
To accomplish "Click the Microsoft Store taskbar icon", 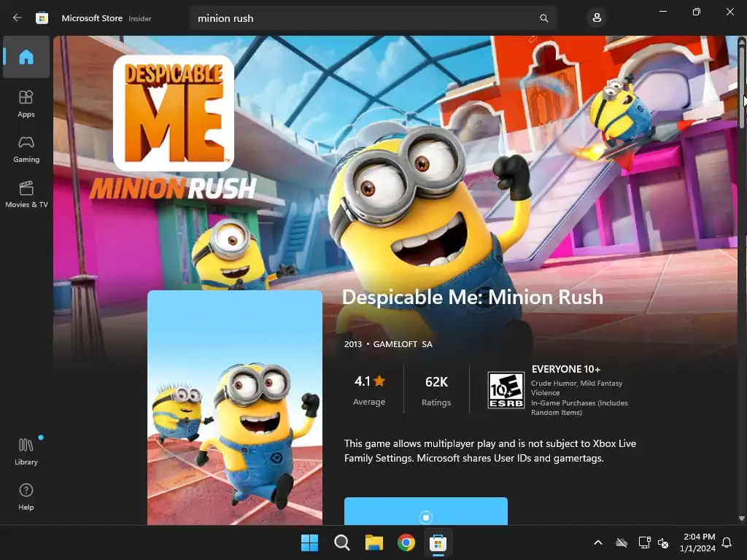I will 438,542.
